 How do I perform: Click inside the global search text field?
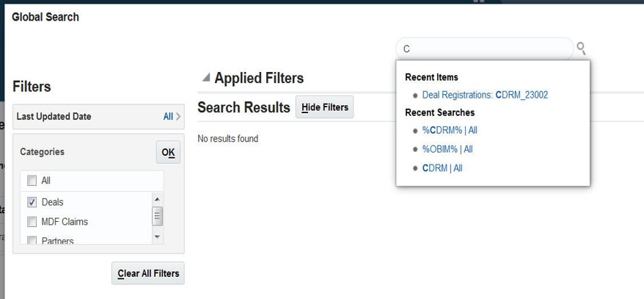pyautogui.click(x=484, y=49)
